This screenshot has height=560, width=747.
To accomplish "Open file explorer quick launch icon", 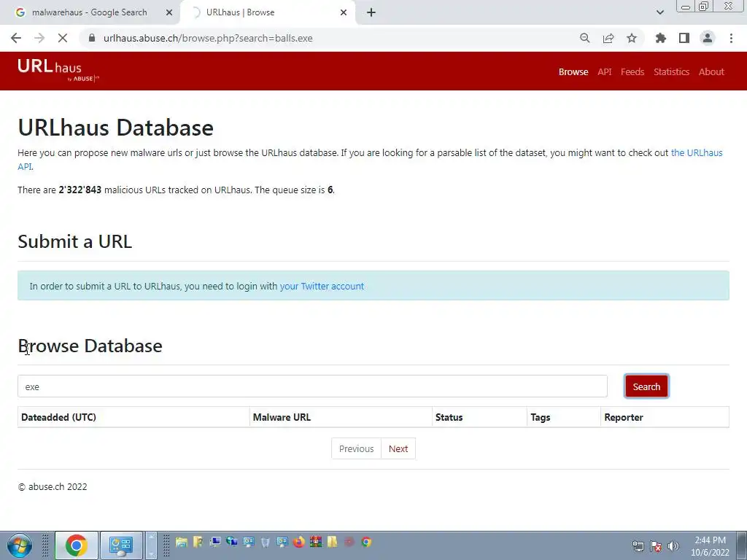I will click(181, 542).
